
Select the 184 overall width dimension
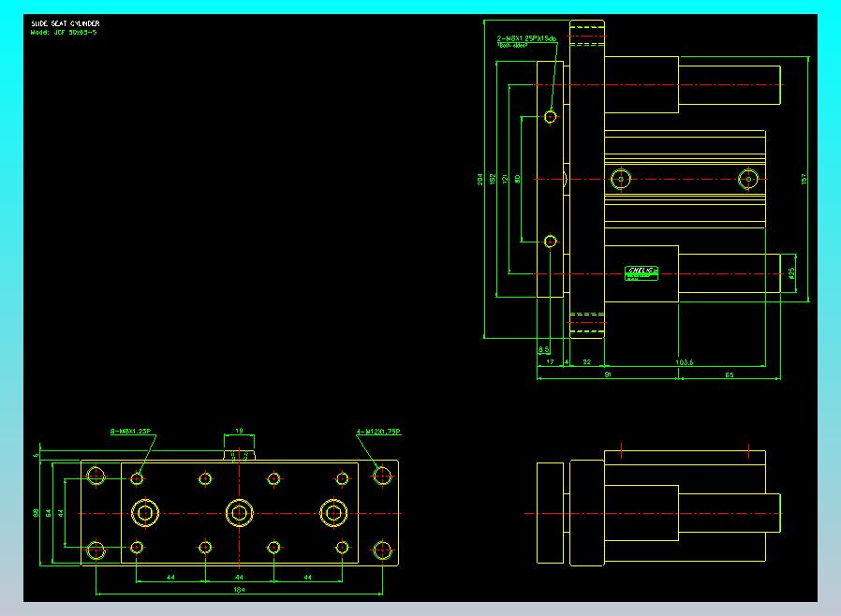pos(239,589)
